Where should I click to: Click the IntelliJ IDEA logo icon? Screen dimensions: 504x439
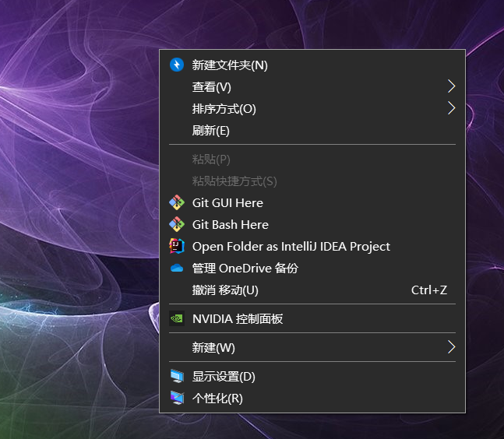pyautogui.click(x=177, y=246)
